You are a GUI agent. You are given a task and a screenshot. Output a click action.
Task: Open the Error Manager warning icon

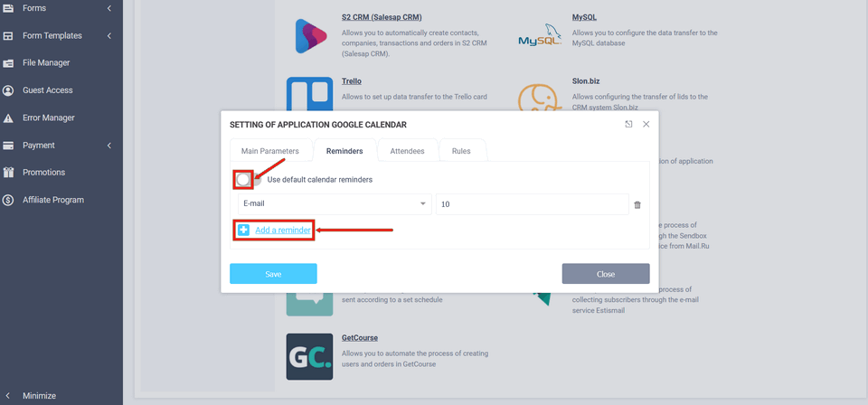click(8, 118)
